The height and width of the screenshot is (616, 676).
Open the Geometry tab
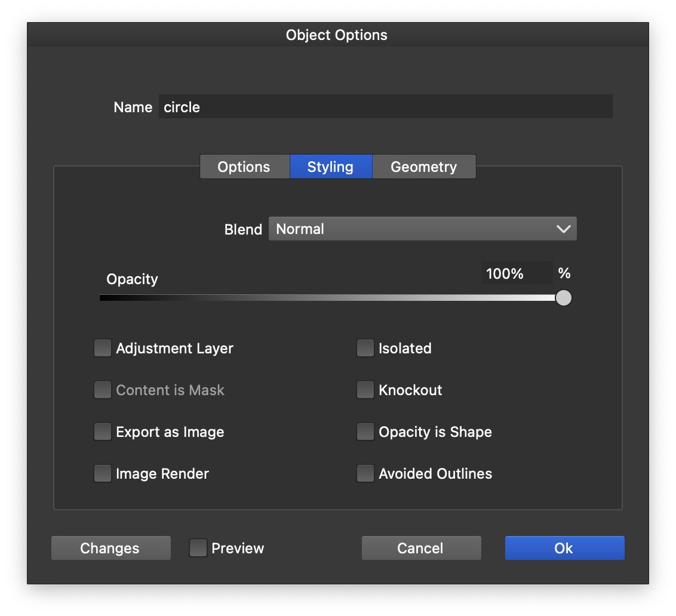click(x=424, y=167)
